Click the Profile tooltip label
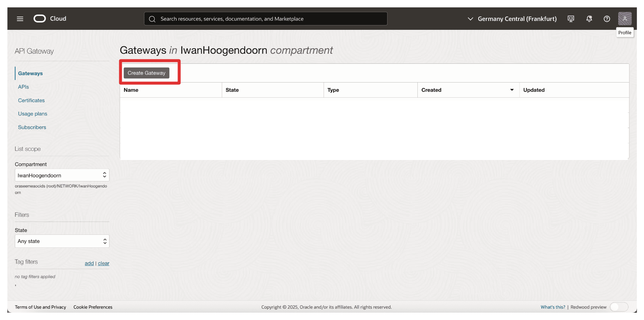This screenshot has width=644, height=320. (x=625, y=32)
